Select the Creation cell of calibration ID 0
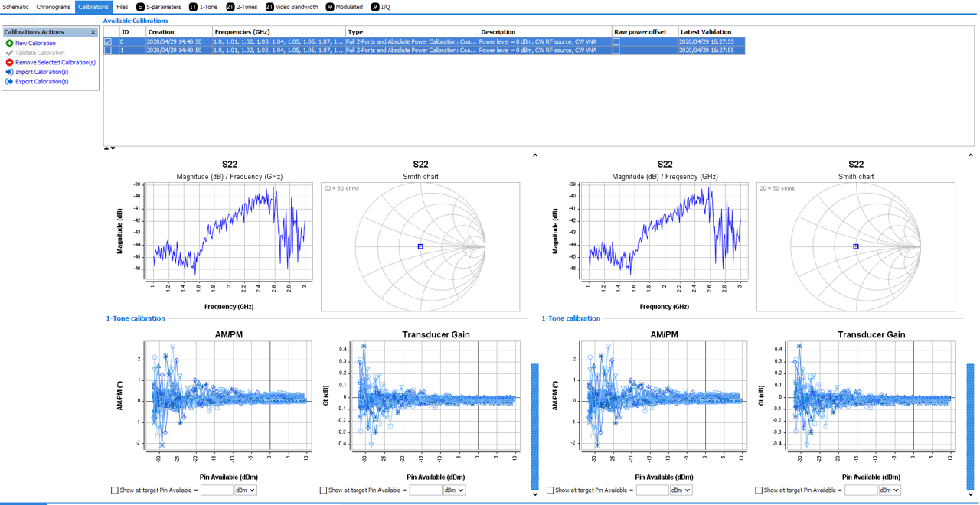Screen dimensions: 980x505 tap(179, 42)
